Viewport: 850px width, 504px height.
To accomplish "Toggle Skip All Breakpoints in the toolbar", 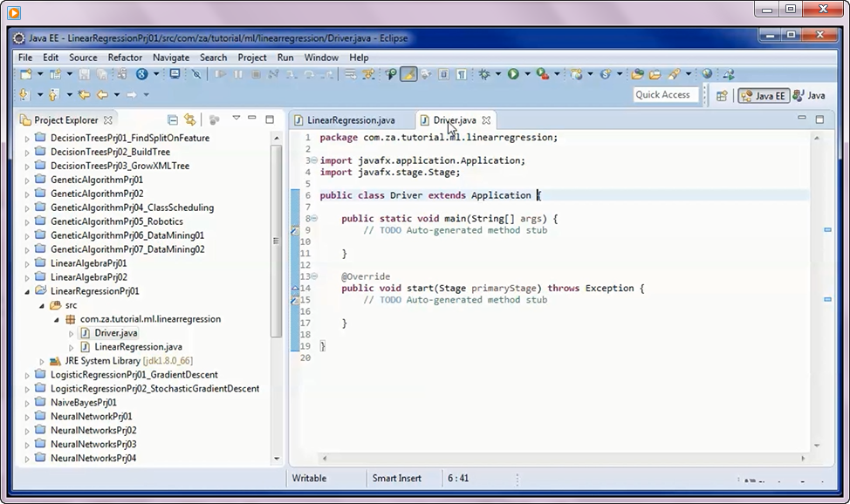I will [196, 74].
